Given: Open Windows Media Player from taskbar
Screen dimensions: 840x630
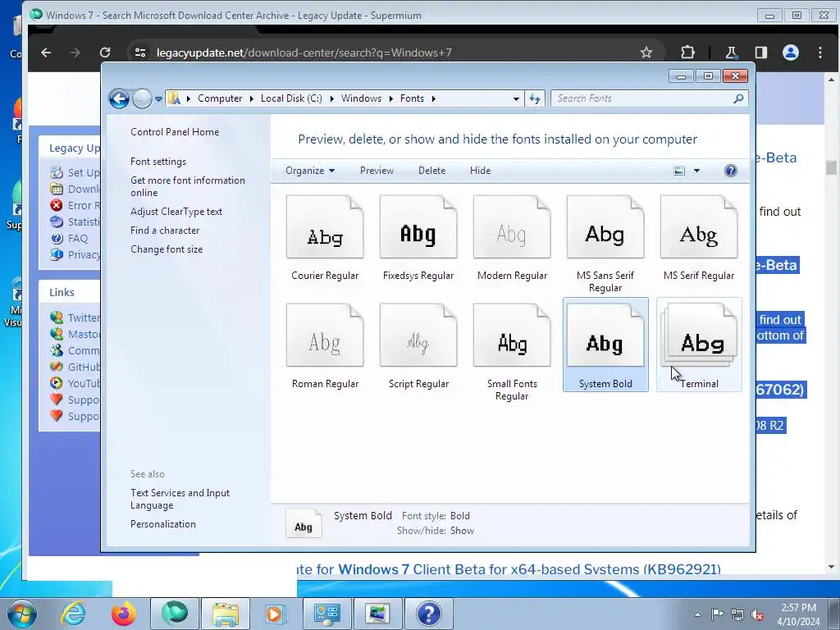Looking at the screenshot, I should (275, 614).
